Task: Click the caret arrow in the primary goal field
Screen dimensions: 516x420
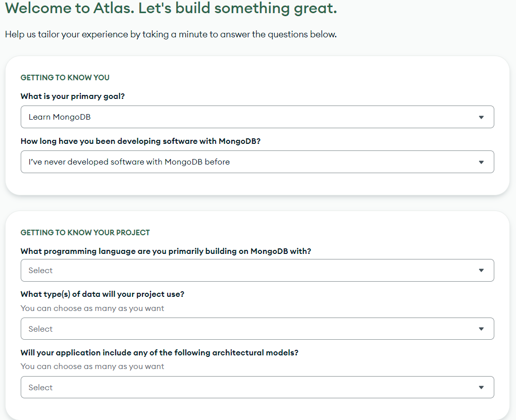Action: pos(481,117)
